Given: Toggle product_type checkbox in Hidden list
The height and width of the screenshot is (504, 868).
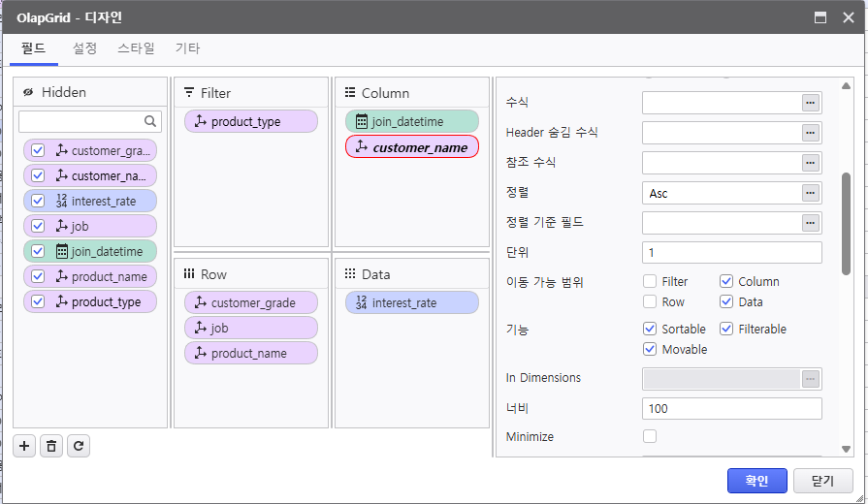Looking at the screenshot, I should (38, 301).
